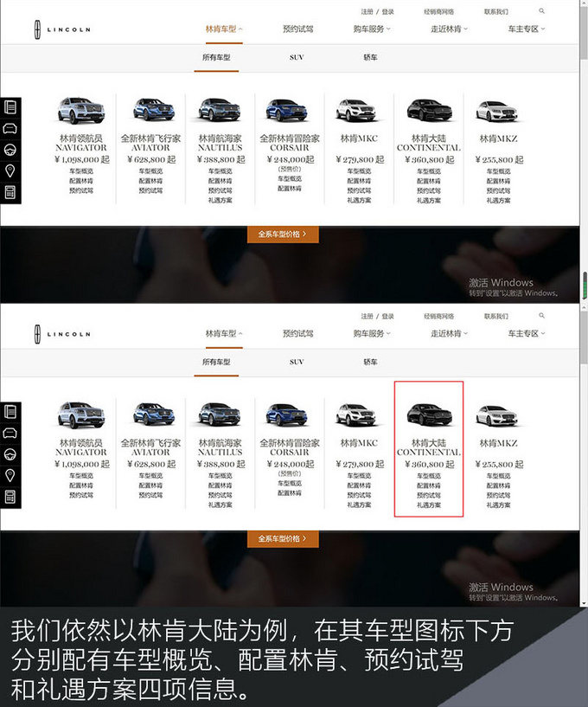
Task: Open 联系我们 link in the lower page copy
Action: [x=496, y=316]
